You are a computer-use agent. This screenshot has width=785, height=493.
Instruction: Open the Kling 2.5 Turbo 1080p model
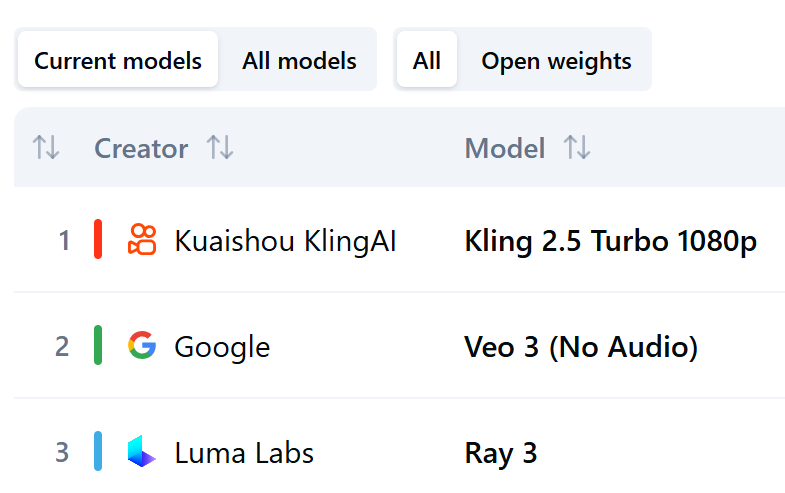tap(610, 241)
